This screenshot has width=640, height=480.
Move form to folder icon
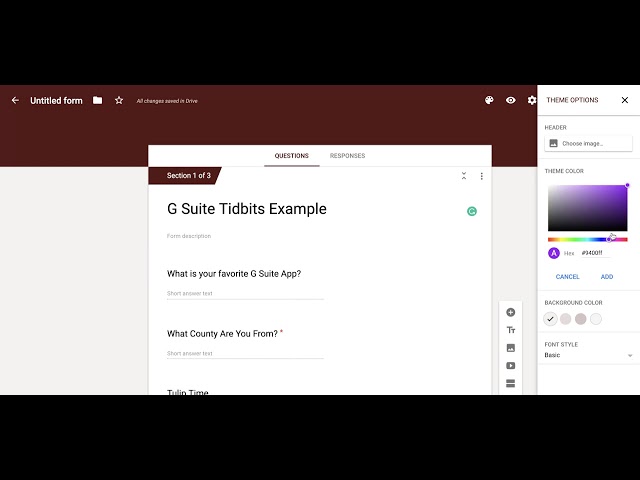[98, 100]
